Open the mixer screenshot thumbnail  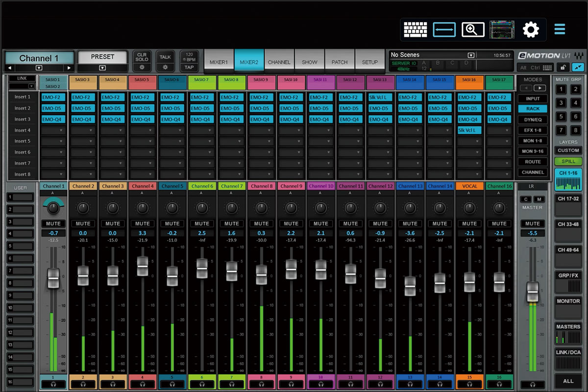pyautogui.click(x=502, y=29)
